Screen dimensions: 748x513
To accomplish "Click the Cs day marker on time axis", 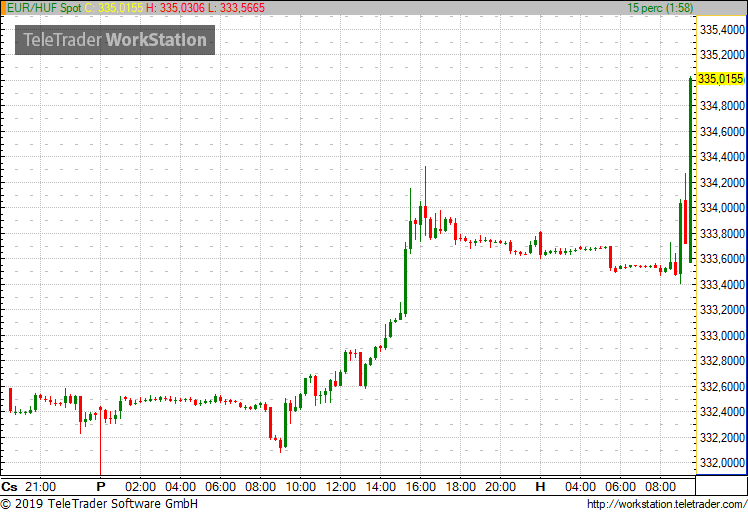I will (10, 487).
